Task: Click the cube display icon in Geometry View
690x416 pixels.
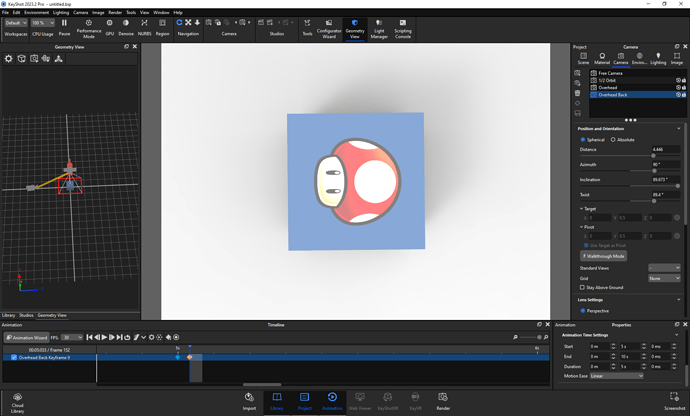Action: 21,59
